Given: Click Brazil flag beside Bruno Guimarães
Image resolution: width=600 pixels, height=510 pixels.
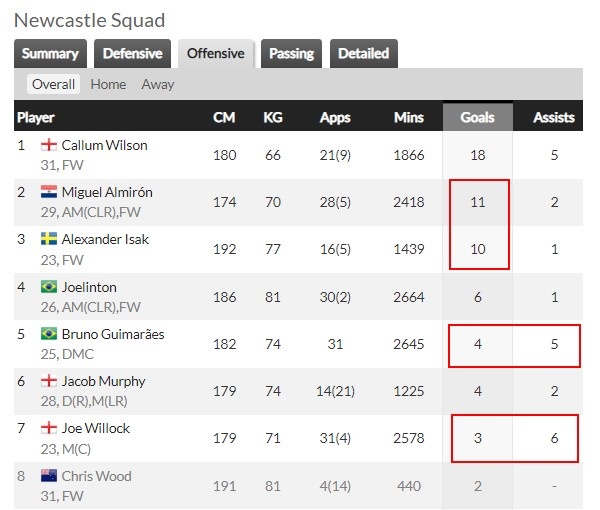Looking at the screenshot, I should click(x=49, y=334).
